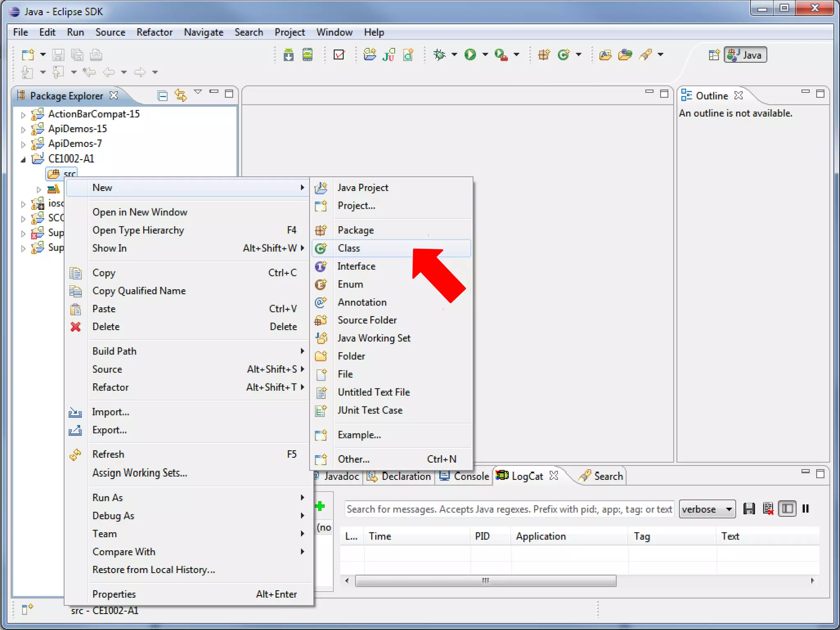Run Android Lint check icon
Screen dimensions: 840x630
click(339, 55)
